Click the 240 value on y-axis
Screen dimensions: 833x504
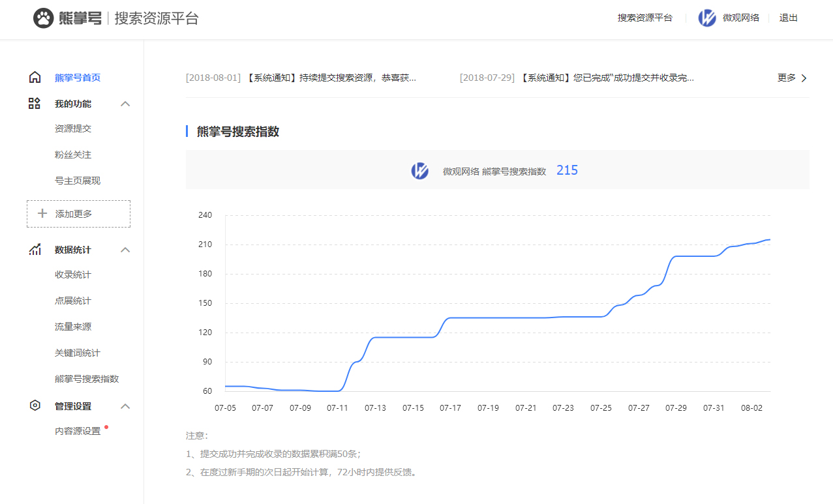205,215
